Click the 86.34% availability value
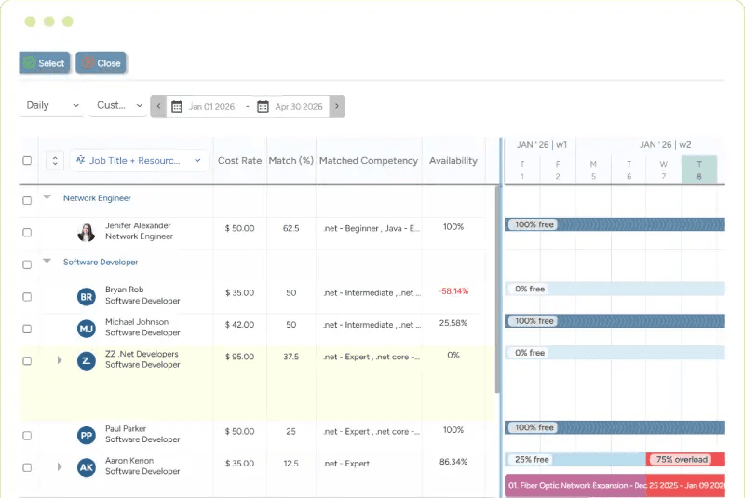The width and height of the screenshot is (746, 499). coord(453,462)
